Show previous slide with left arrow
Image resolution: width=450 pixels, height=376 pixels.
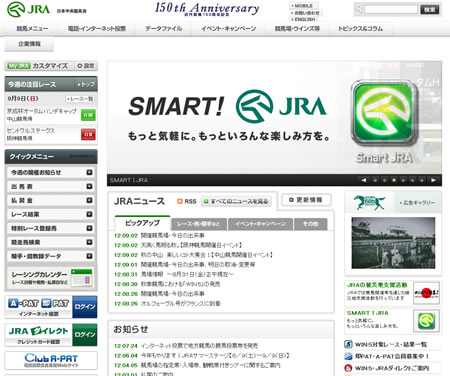pyautogui.click(x=364, y=180)
